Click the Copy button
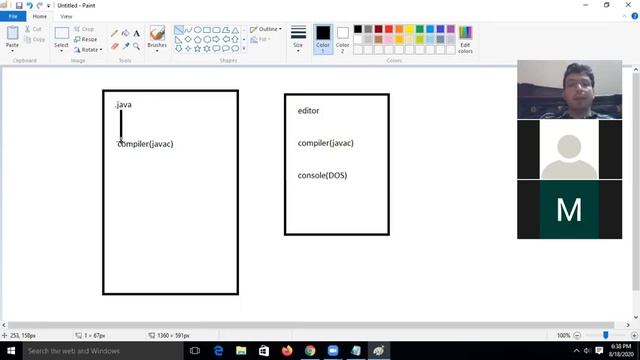This screenshot has width=640, height=360. [x=34, y=40]
